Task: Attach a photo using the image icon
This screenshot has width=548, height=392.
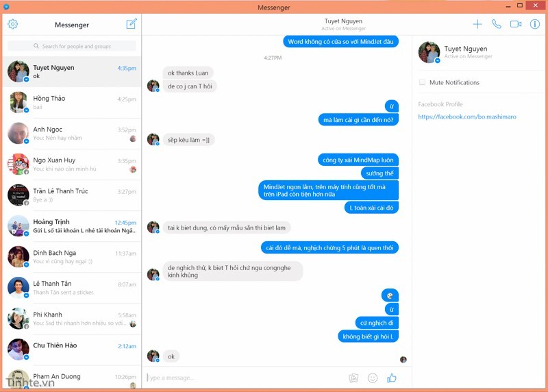Action: coord(353,378)
